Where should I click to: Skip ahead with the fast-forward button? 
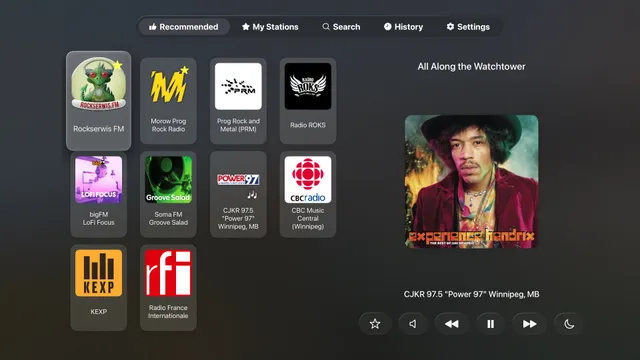(529, 324)
